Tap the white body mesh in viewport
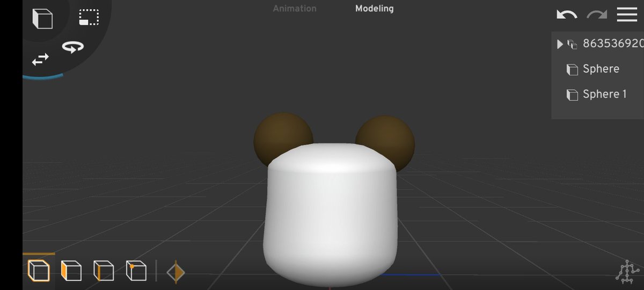 click(330, 215)
